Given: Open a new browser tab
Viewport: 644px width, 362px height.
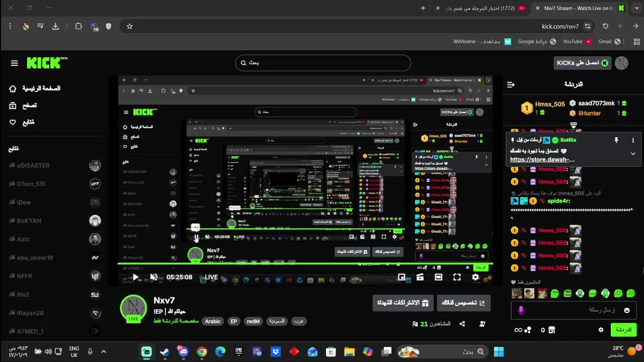Looking at the screenshot, I should coord(423,8).
